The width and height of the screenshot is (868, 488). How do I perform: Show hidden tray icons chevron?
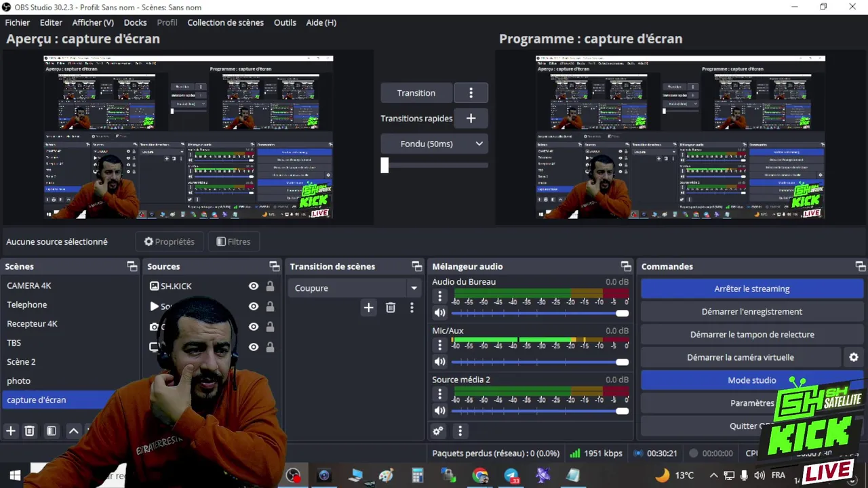click(713, 476)
